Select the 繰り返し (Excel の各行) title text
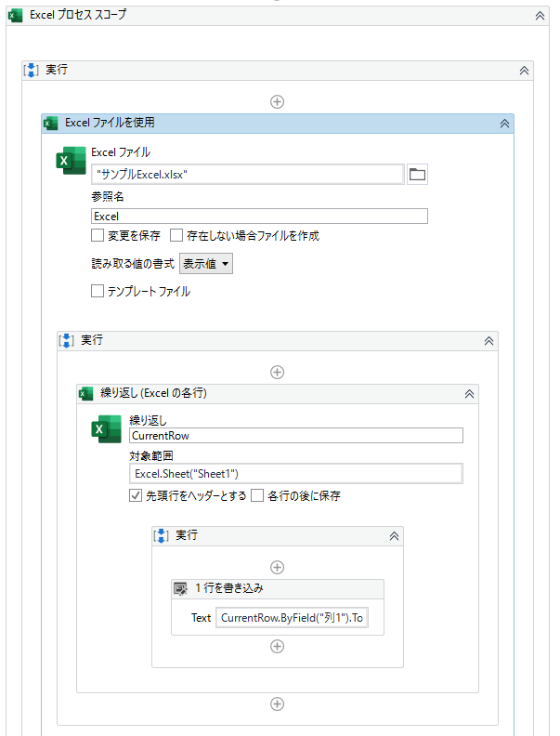Viewport: 560px width, 736px height. [153, 393]
